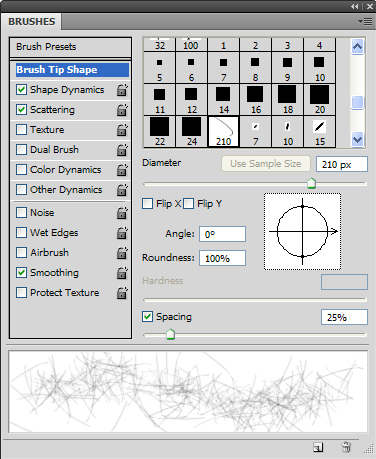Disable the Shape Dynamics checkbox
Screen dimensions: 376x459
coord(21,90)
